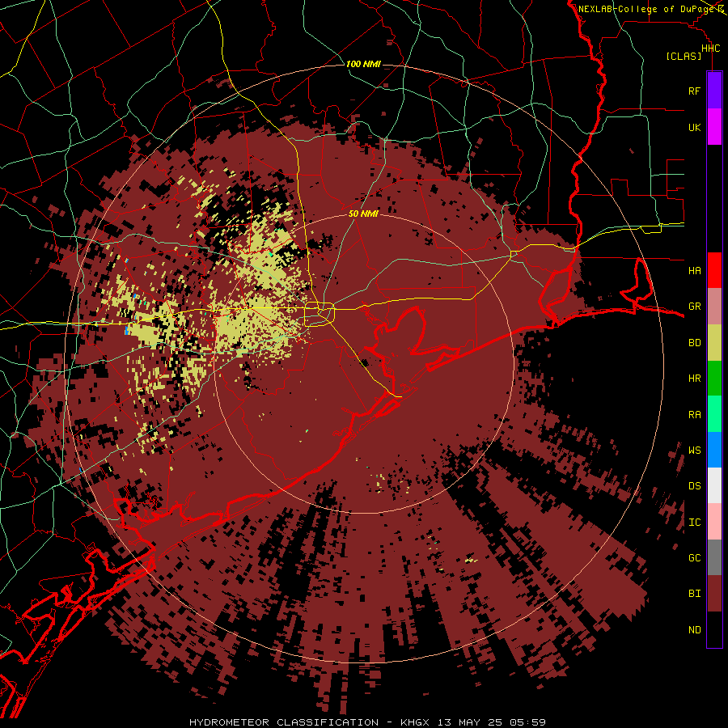Click the 13 MAY 25 date text

tap(471, 722)
